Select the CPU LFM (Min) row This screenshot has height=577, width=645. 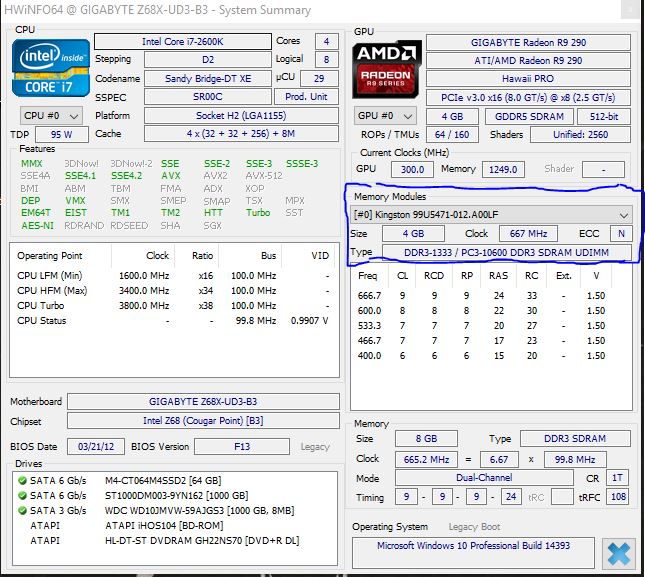173,276
